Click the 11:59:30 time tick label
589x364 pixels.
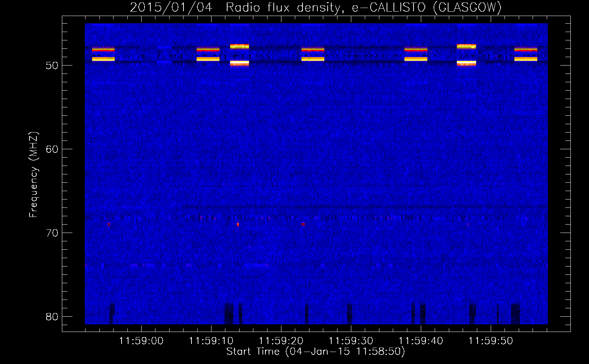click(x=351, y=341)
